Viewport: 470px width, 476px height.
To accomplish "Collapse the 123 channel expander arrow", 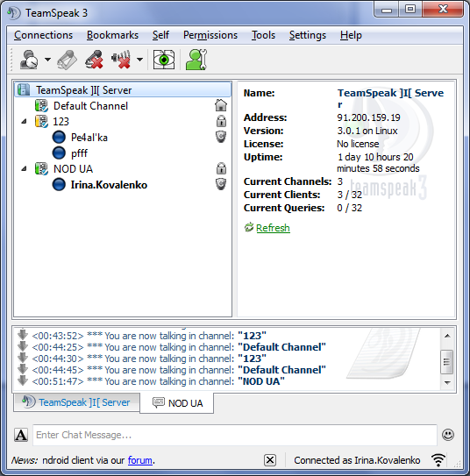I will tap(25, 122).
